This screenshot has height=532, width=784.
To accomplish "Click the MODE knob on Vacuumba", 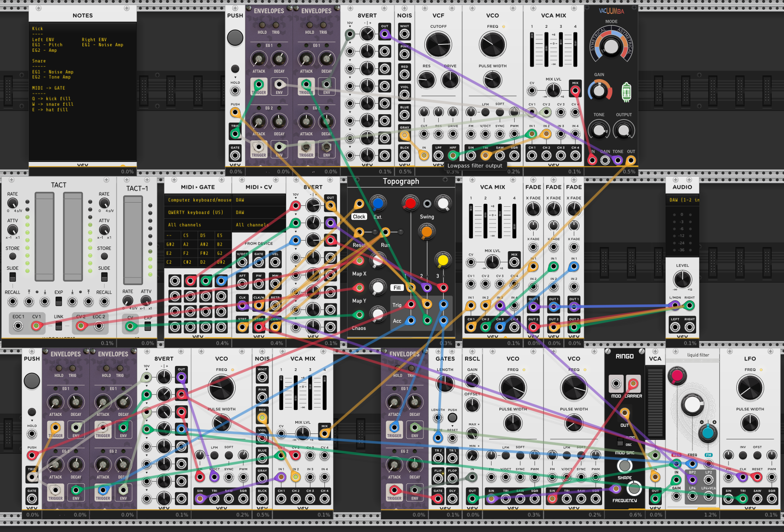I will point(611,46).
